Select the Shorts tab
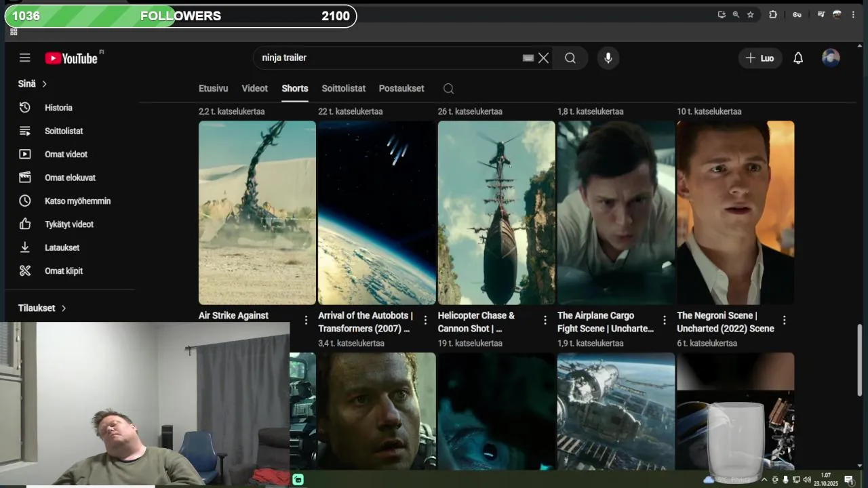Viewport: 868px width, 488px height. pos(295,89)
